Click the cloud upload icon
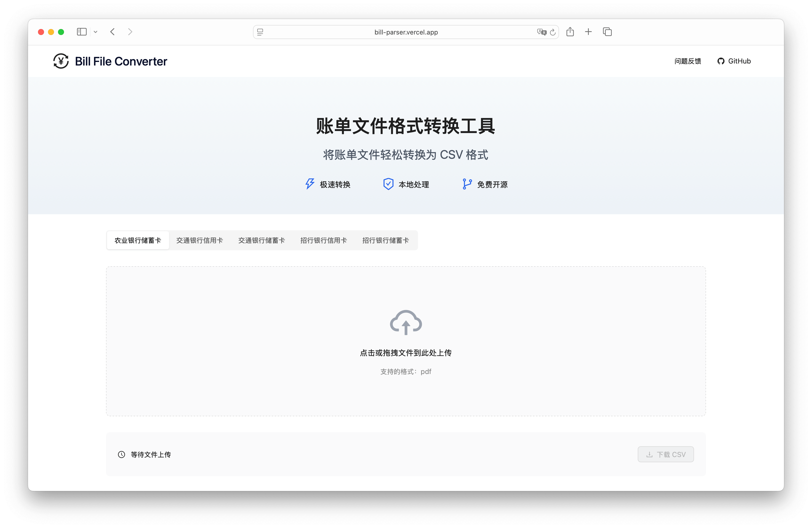 point(406,322)
